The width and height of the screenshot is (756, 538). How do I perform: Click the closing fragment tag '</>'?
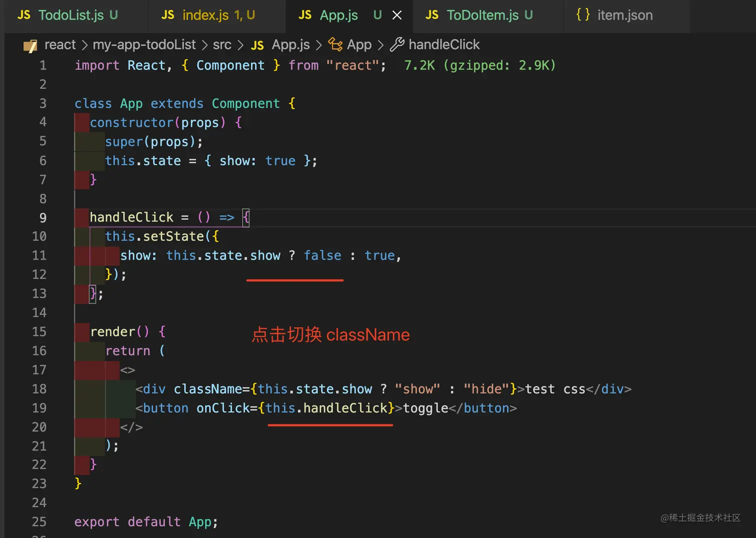(131, 427)
